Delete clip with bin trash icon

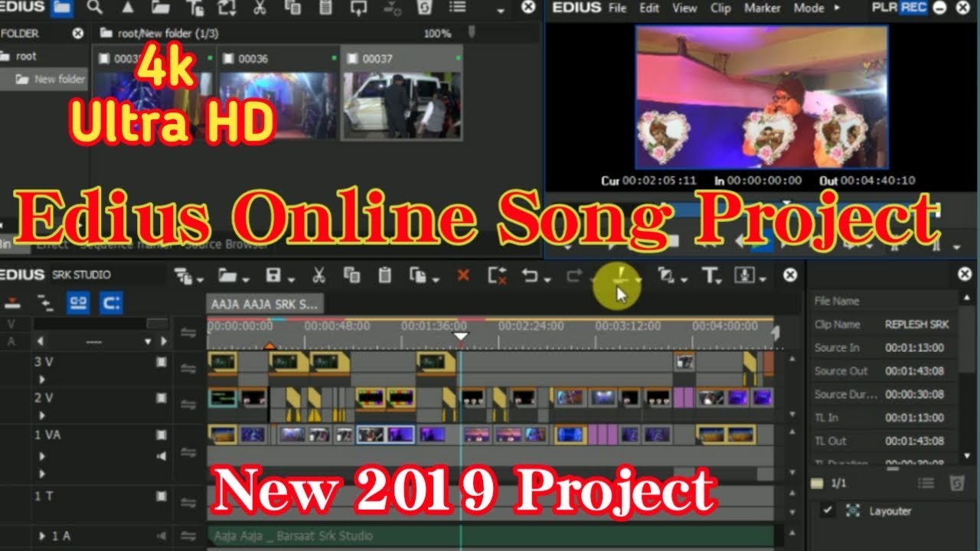coord(424,8)
